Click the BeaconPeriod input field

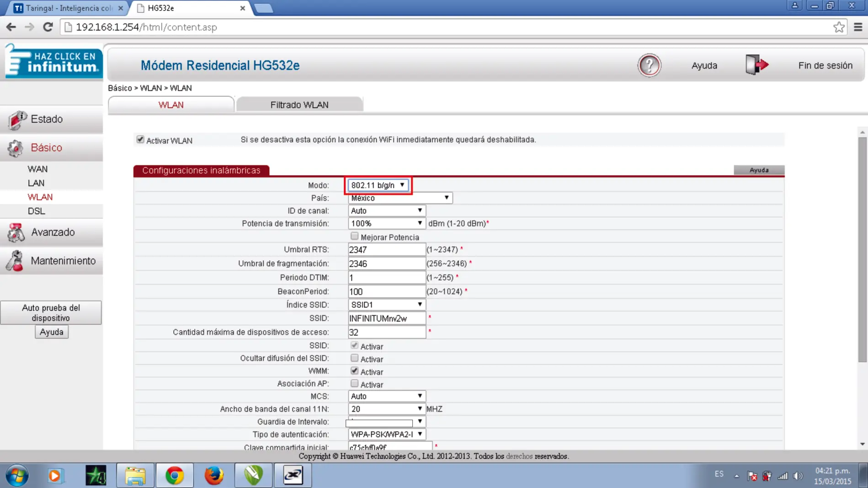387,292
